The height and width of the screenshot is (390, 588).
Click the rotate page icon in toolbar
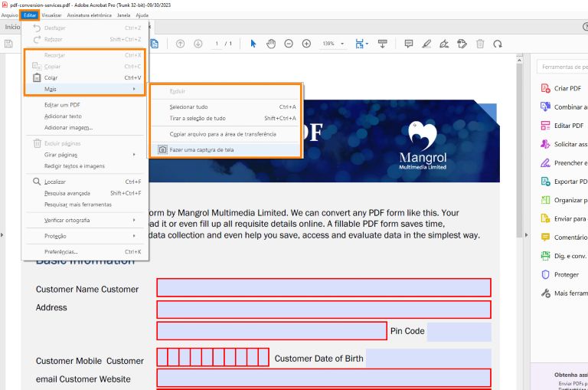498,44
